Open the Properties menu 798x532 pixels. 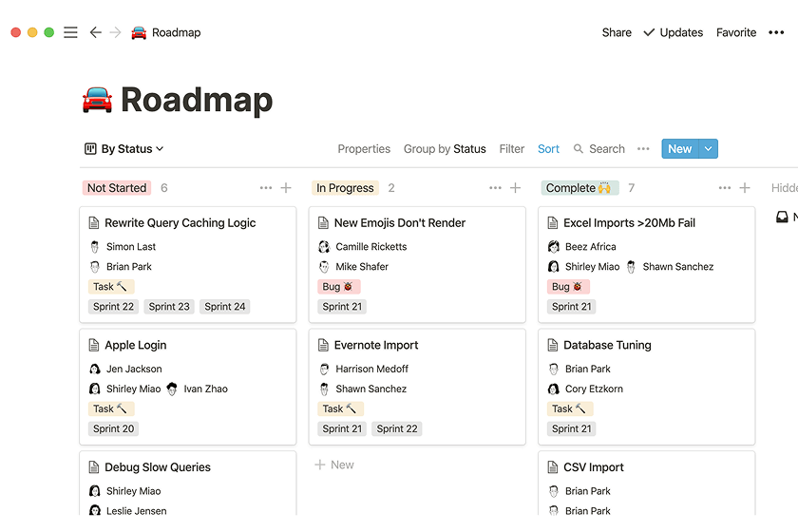coord(364,149)
